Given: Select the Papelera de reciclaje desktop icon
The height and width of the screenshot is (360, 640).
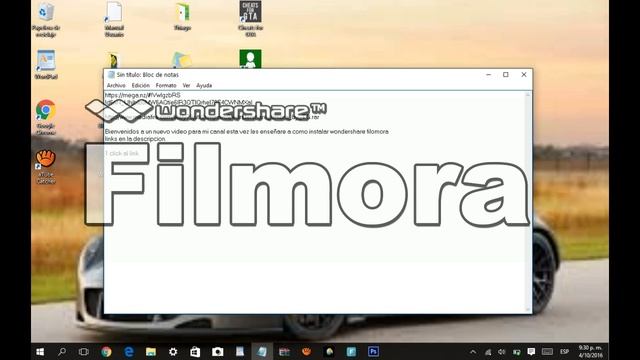Looking at the screenshot, I should (x=46, y=19).
